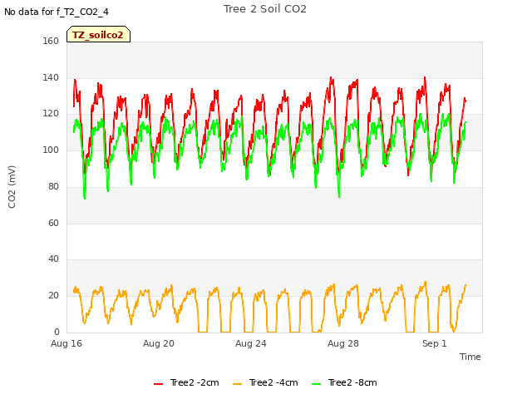Click the chart title Tree 2 Soil CO2
Screen dimensions: 532x399
click(x=265, y=9)
